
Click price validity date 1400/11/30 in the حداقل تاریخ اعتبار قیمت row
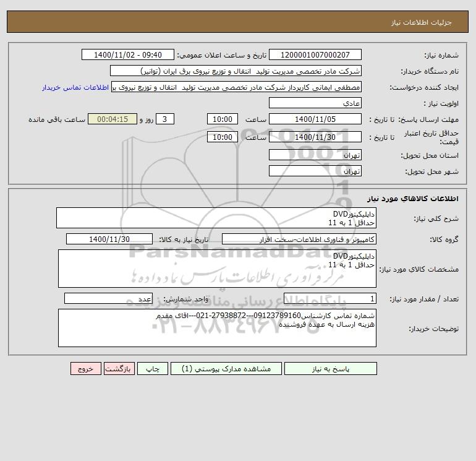point(315,137)
